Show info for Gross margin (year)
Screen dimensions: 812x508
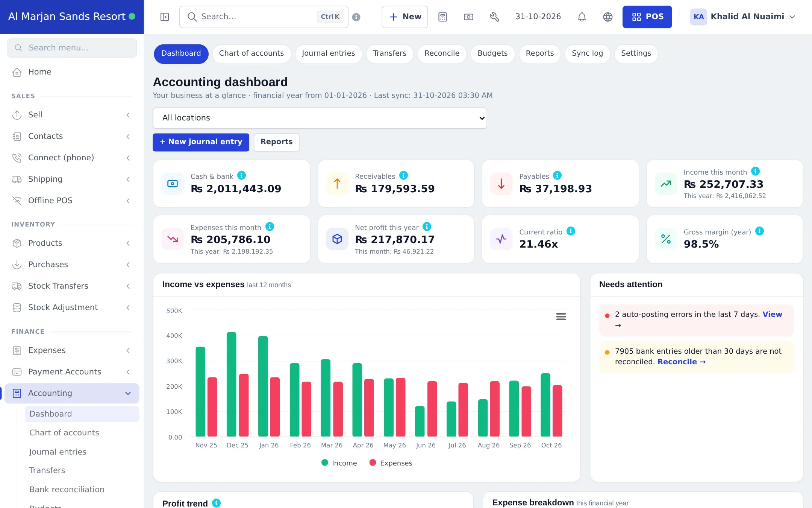click(x=759, y=231)
